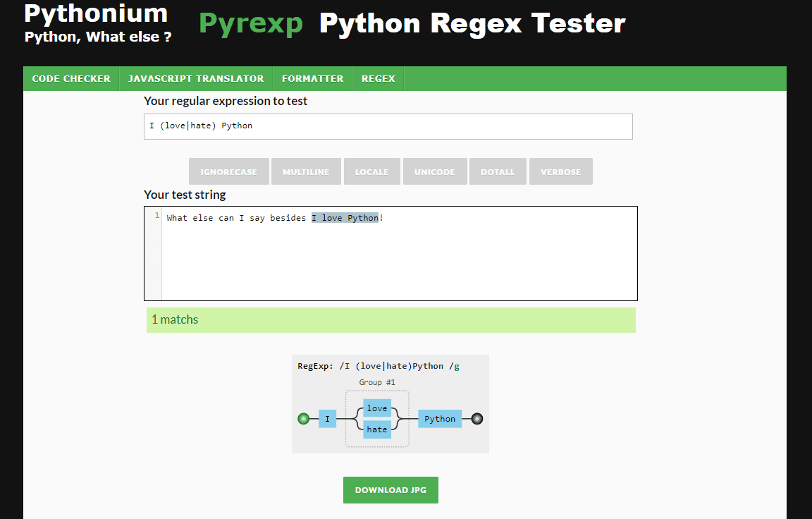
Task: Switch to the FORMATTER tab
Action: [x=312, y=78]
